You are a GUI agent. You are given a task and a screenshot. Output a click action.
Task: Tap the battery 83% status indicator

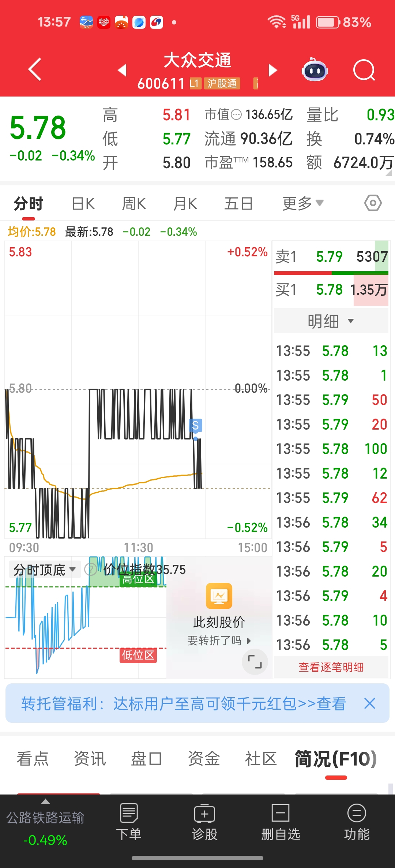tap(344, 22)
